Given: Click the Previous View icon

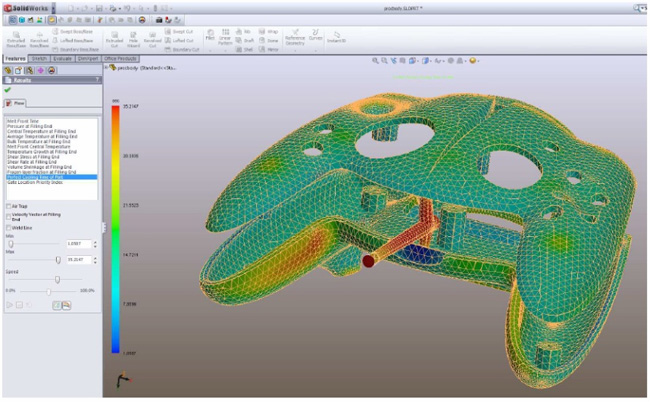Looking at the screenshot, I should (393, 61).
